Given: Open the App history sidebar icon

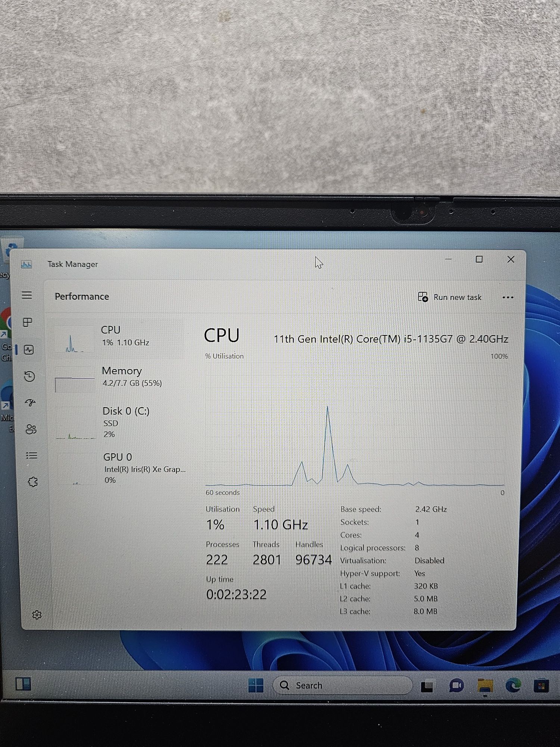Looking at the screenshot, I should (29, 376).
